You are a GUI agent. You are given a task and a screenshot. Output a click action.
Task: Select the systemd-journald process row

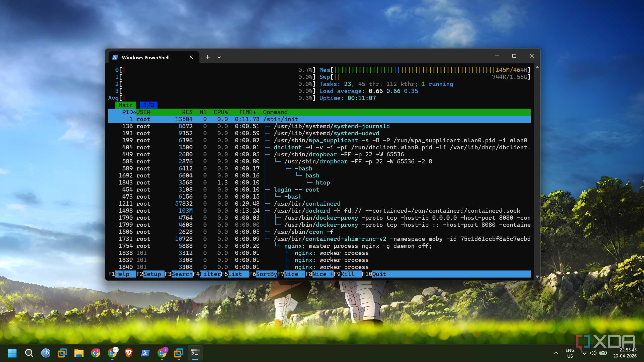319,126
